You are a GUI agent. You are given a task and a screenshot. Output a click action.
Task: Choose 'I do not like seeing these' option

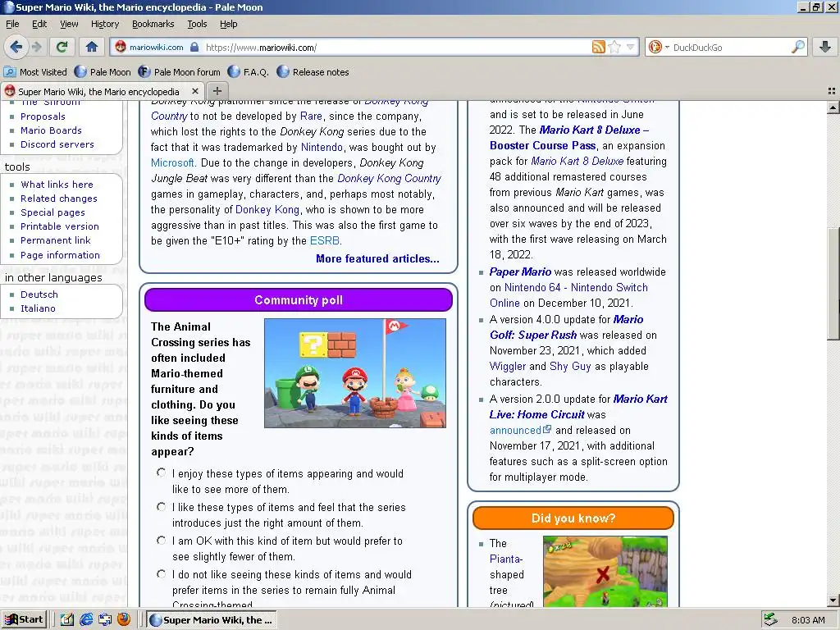pos(161,573)
